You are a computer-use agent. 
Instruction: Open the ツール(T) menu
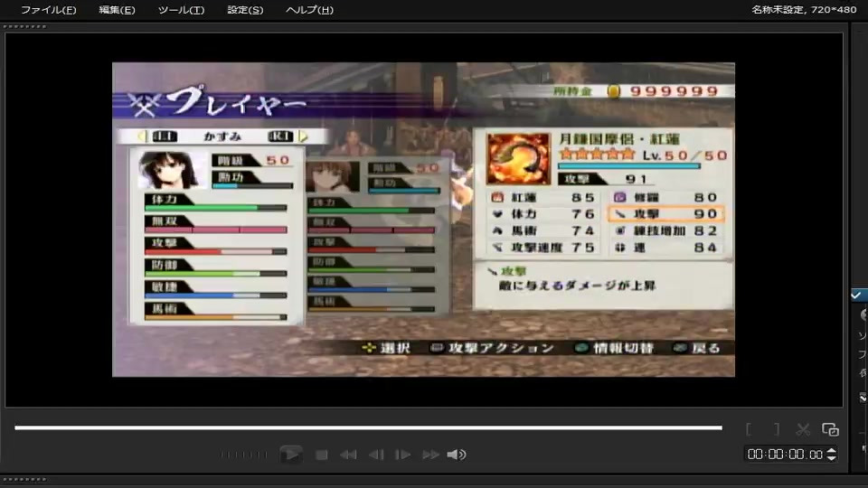coord(181,10)
